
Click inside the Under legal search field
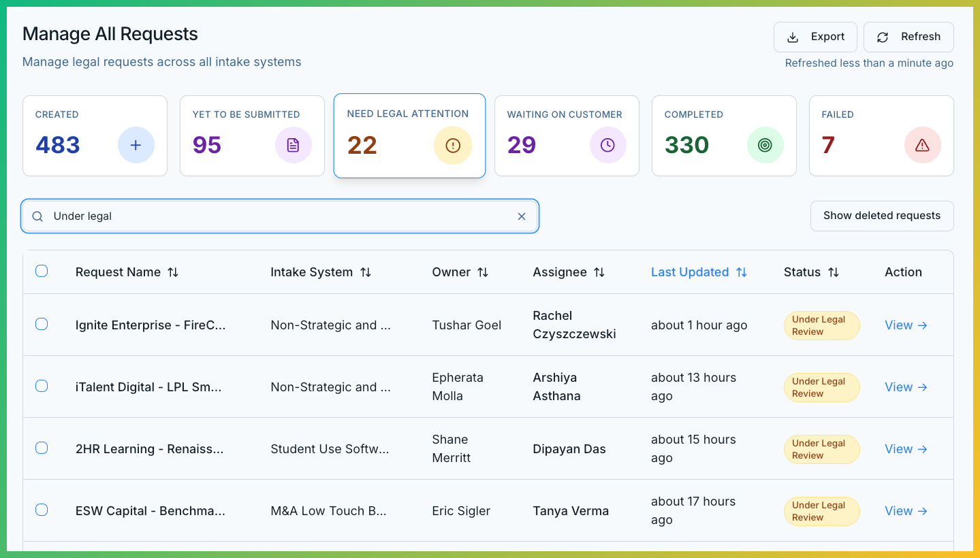point(272,216)
